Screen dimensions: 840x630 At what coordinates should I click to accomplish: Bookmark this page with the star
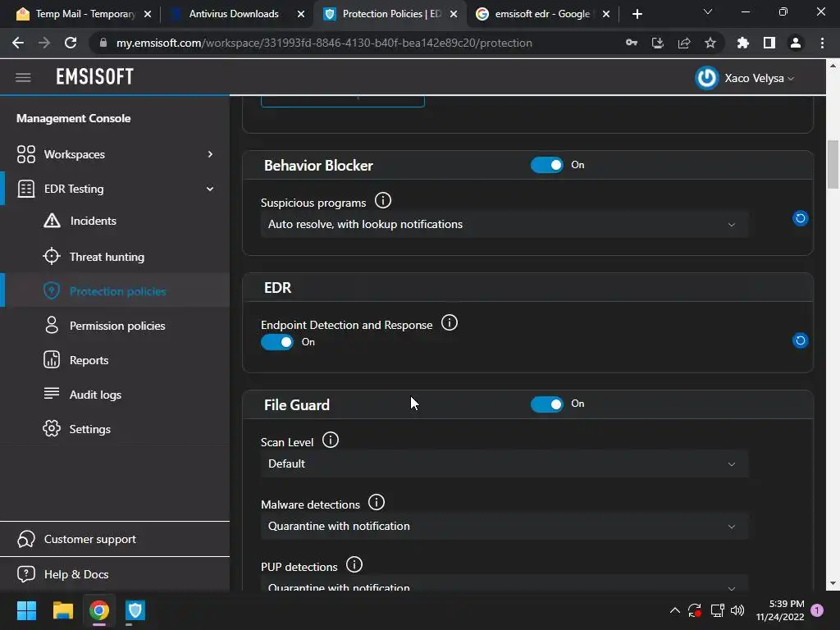coord(710,43)
